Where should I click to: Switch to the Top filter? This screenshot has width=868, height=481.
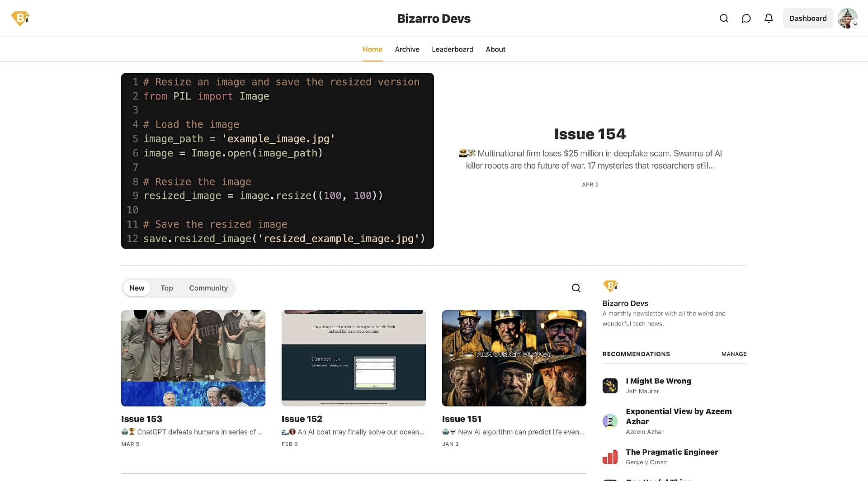(x=166, y=288)
